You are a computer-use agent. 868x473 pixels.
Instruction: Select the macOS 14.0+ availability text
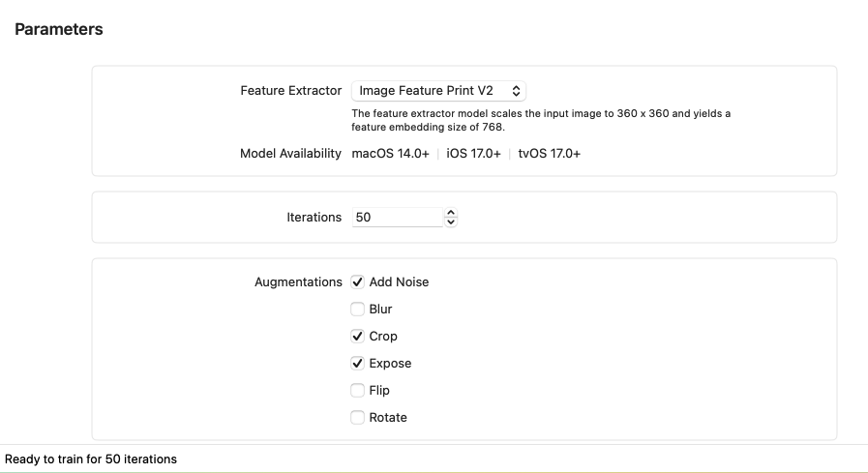pyautogui.click(x=390, y=154)
